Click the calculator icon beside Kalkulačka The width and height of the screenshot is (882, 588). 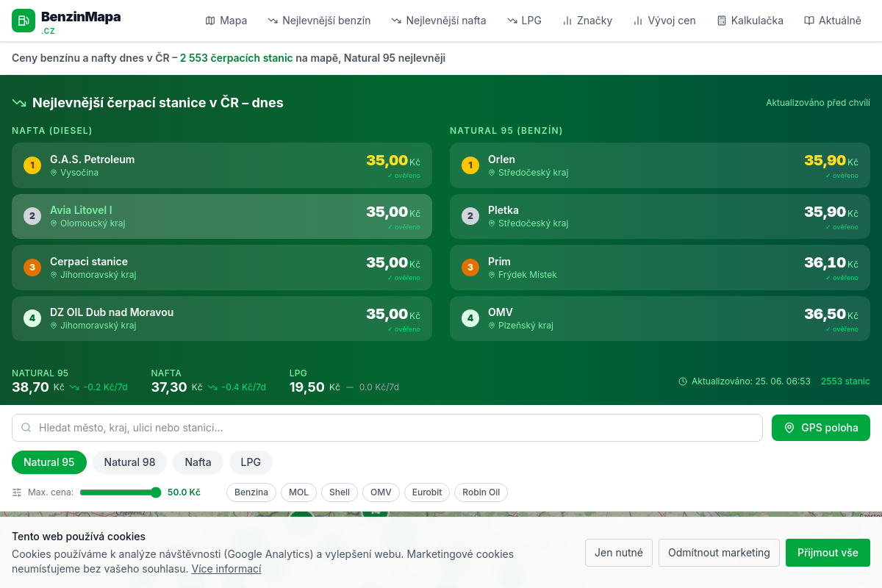pos(722,21)
